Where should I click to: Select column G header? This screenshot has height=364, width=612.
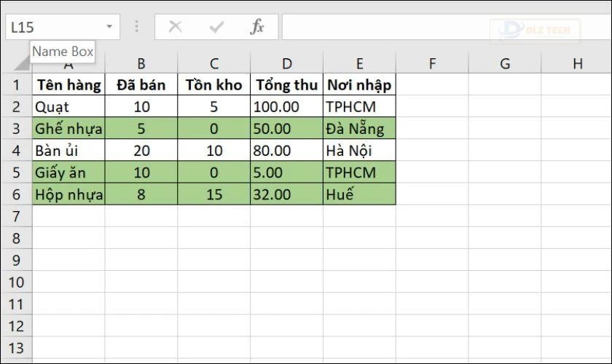[505, 63]
